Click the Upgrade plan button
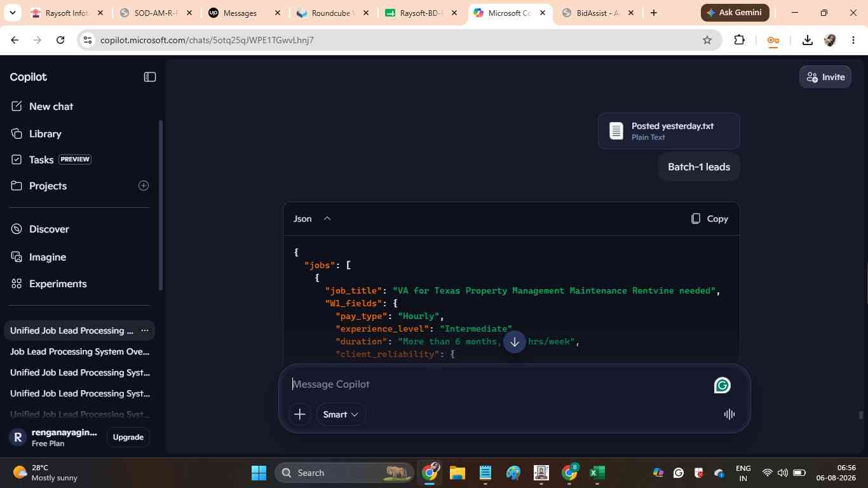The height and width of the screenshot is (488, 868). click(x=128, y=437)
